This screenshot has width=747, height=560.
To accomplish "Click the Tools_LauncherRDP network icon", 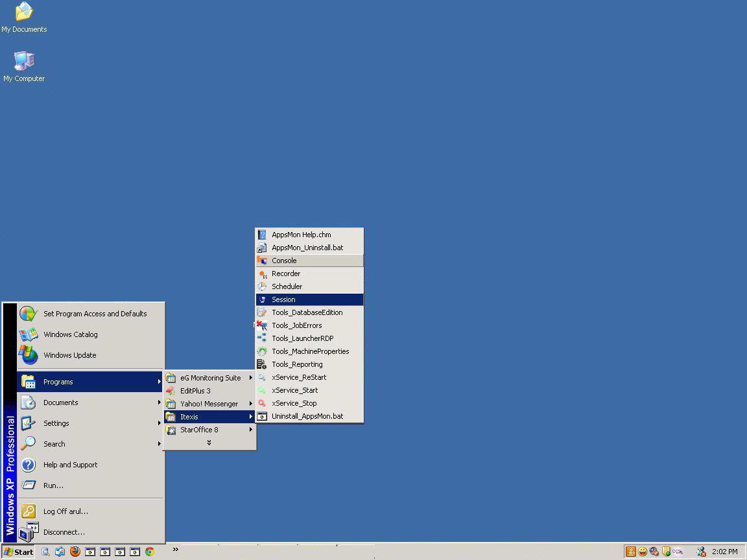I will pyautogui.click(x=262, y=338).
